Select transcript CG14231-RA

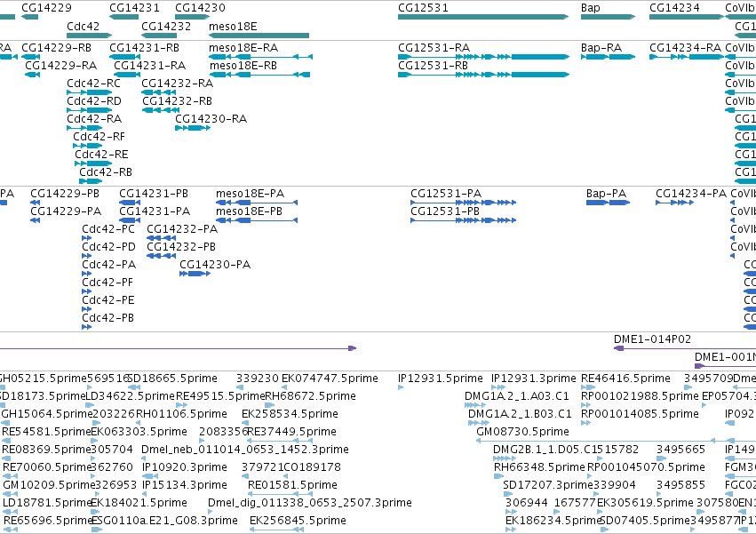click(149, 66)
